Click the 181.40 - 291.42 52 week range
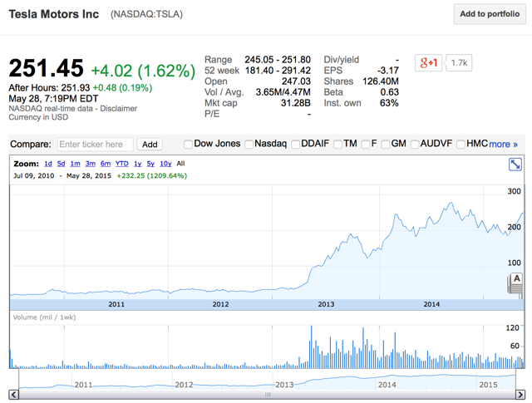 pos(278,71)
